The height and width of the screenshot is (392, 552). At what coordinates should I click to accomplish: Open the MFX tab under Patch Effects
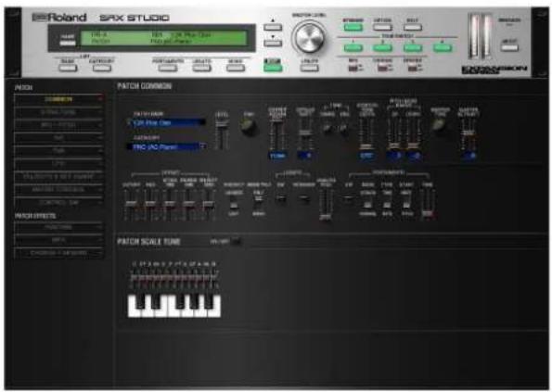coord(58,240)
